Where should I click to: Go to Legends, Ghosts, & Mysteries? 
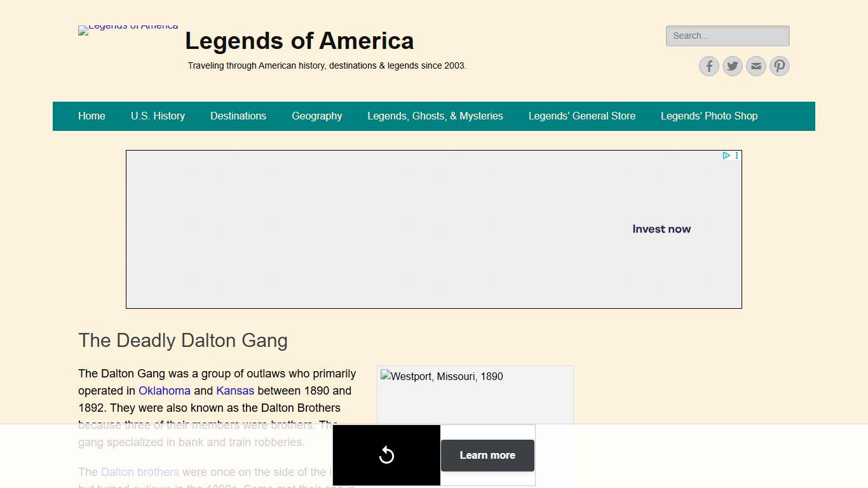click(435, 116)
